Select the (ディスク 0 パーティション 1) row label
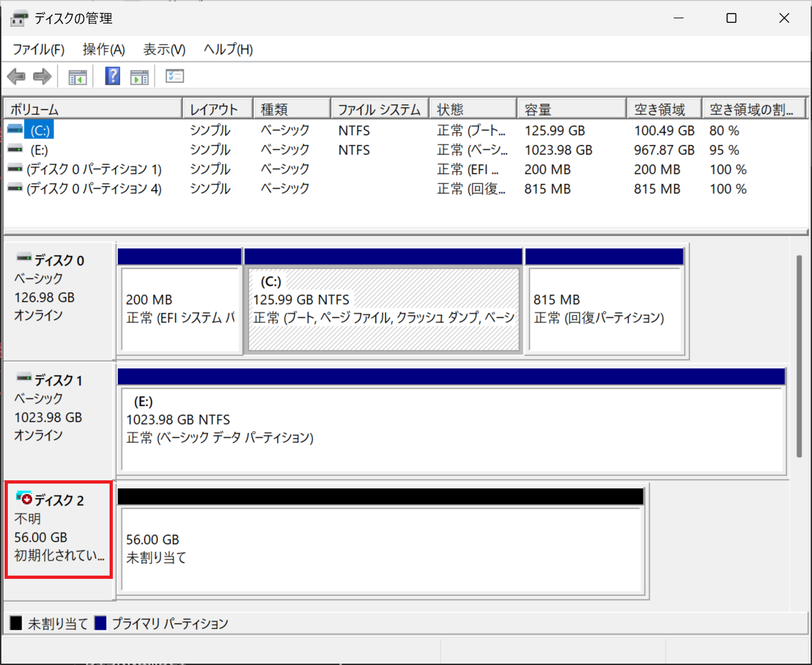Viewport: 812px width, 665px height. (94, 170)
